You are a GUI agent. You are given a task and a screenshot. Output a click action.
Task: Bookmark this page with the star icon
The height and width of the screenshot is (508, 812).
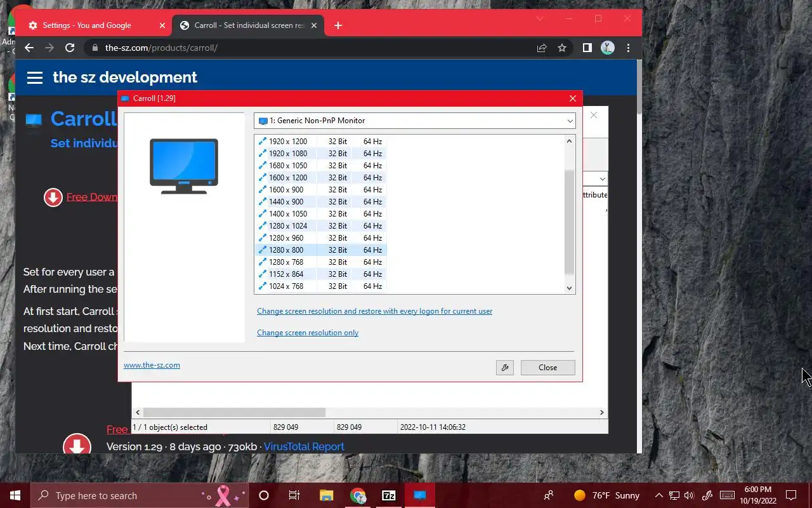click(x=561, y=48)
